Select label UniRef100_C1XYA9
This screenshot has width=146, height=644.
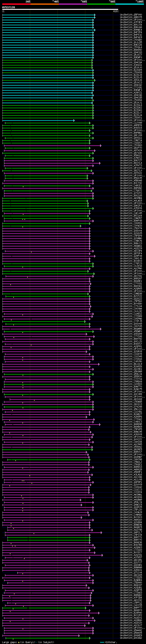tap(131, 123)
